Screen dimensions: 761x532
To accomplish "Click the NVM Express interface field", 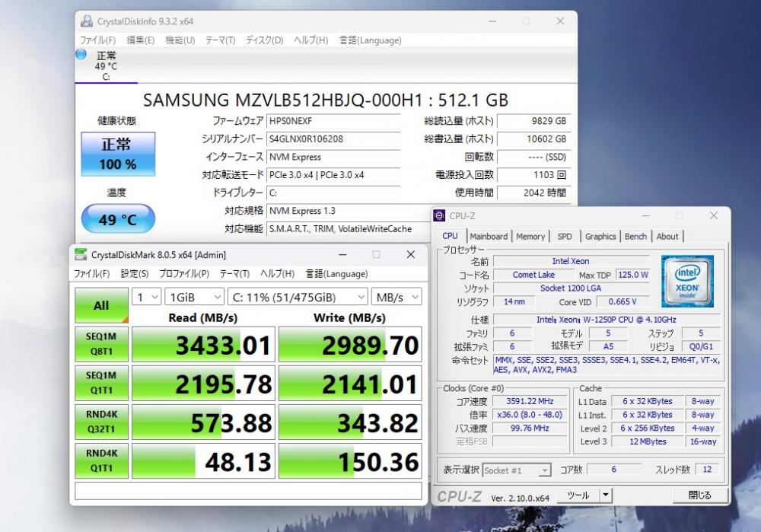I will pyautogui.click(x=333, y=157).
